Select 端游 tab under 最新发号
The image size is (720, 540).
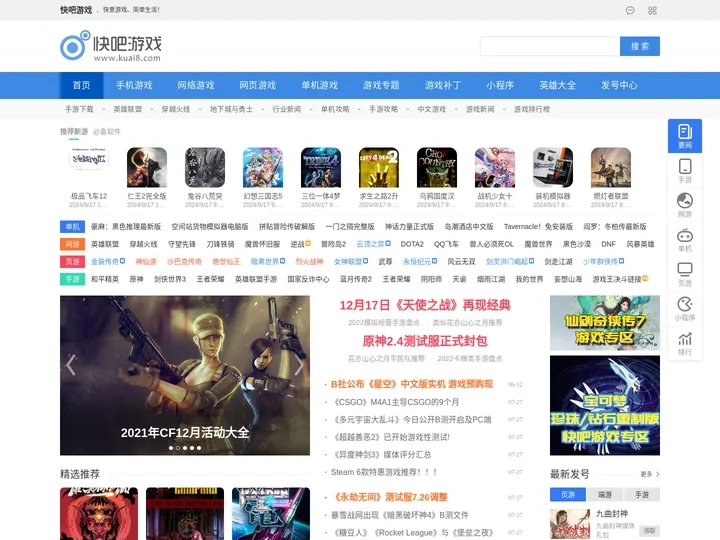pyautogui.click(x=605, y=495)
